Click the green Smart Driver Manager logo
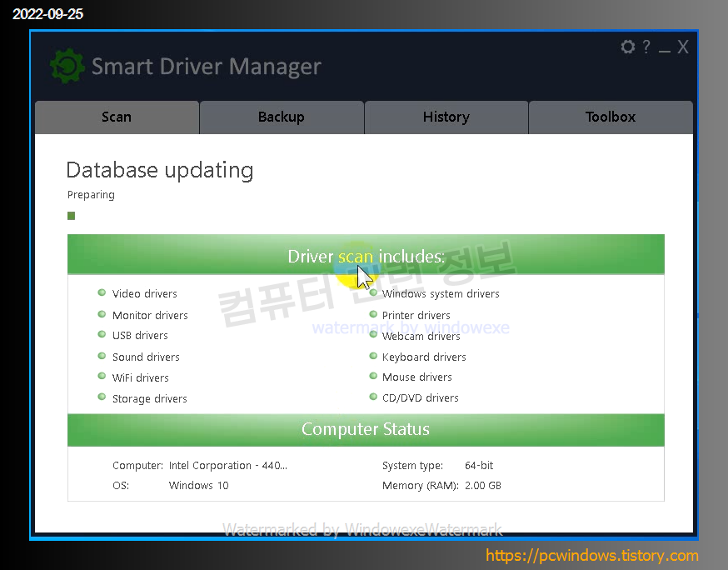This screenshot has width=728, height=570. click(x=67, y=66)
